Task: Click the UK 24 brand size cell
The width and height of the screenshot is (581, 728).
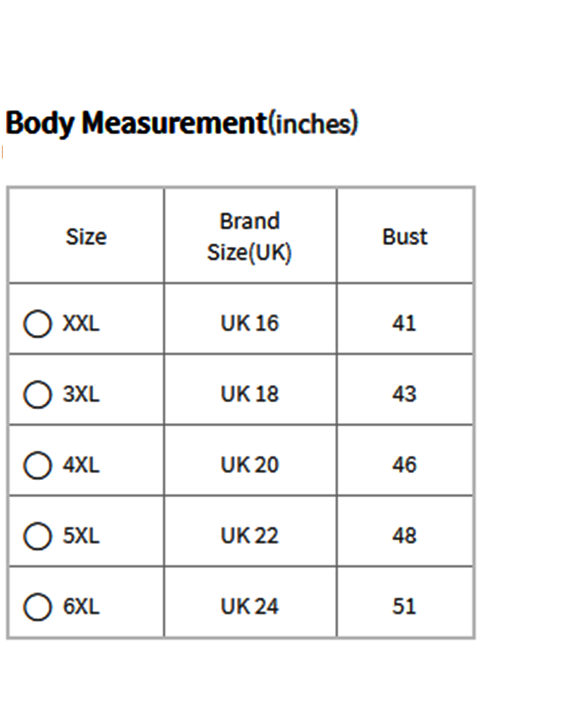Action: [250, 606]
